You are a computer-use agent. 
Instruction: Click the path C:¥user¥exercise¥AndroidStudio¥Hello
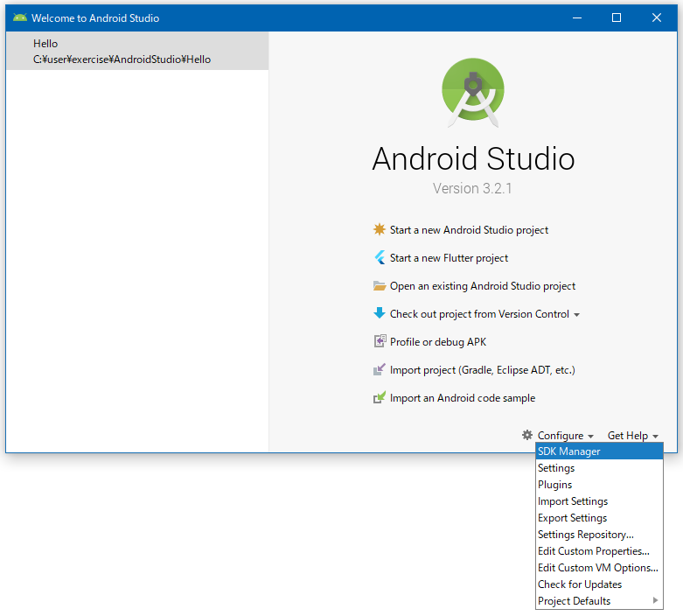point(122,59)
